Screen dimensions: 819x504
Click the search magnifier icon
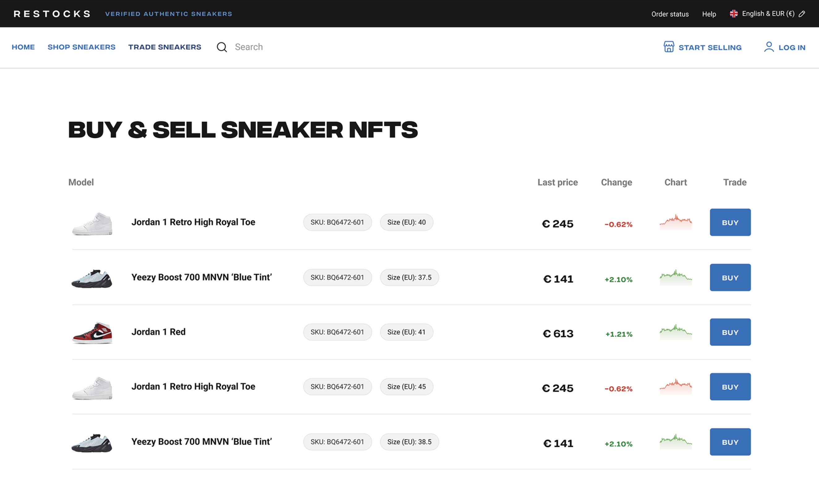coord(222,47)
